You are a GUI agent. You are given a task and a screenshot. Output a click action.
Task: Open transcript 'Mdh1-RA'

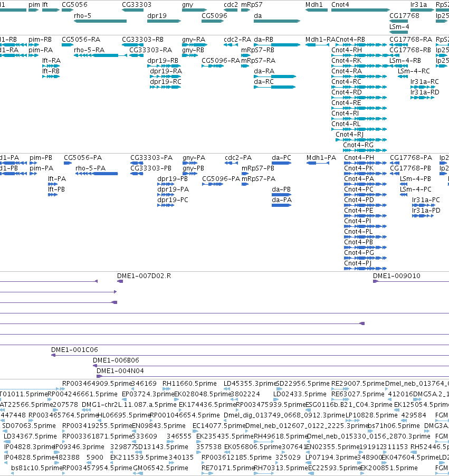320,40
